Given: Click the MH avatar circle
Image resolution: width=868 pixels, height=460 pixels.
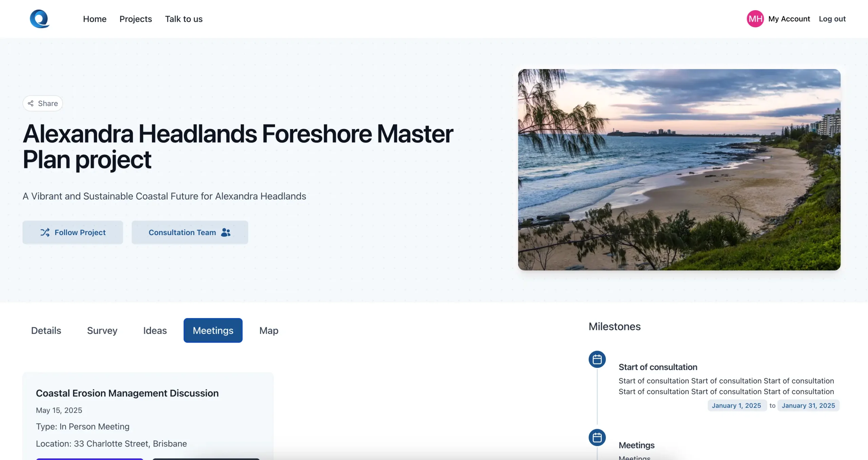Looking at the screenshot, I should pos(755,19).
